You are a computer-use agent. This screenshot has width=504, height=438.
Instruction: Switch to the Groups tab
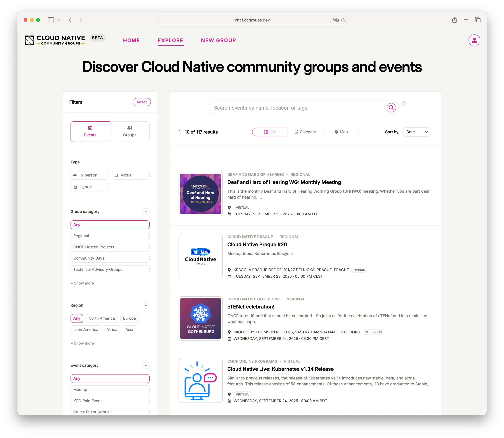(x=130, y=132)
